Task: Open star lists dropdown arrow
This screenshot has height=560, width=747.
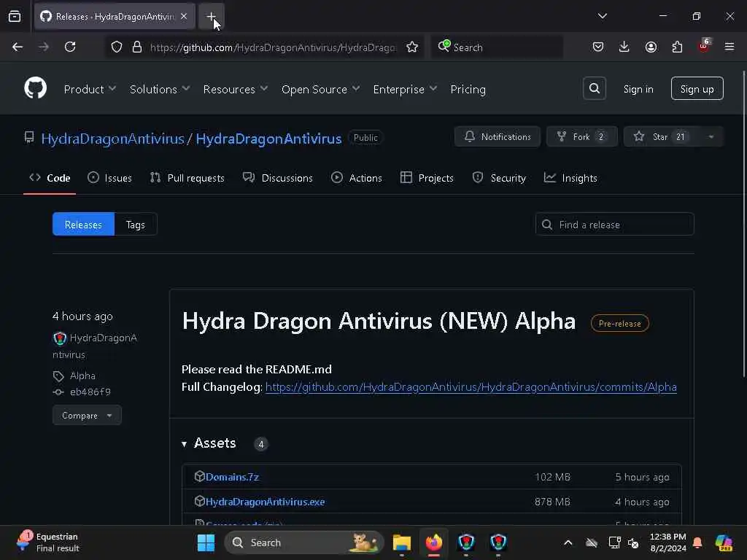Action: coord(711,136)
